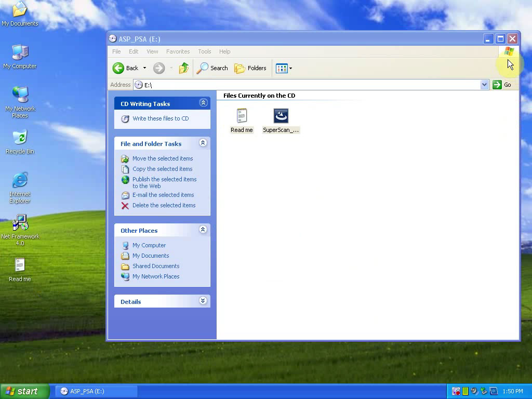This screenshot has width=532, height=399.
Task: Go up one folder level
Action: tap(184, 68)
